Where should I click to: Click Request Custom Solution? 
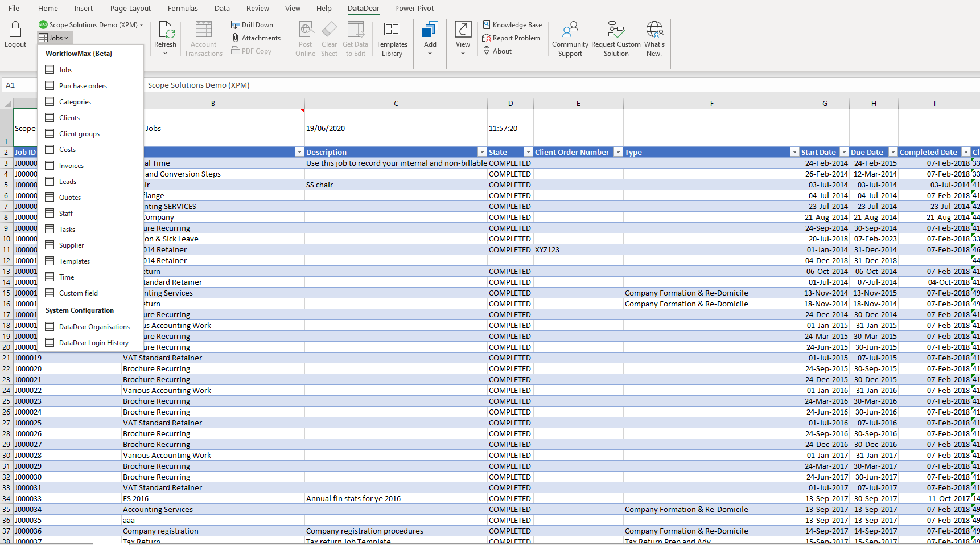click(616, 39)
